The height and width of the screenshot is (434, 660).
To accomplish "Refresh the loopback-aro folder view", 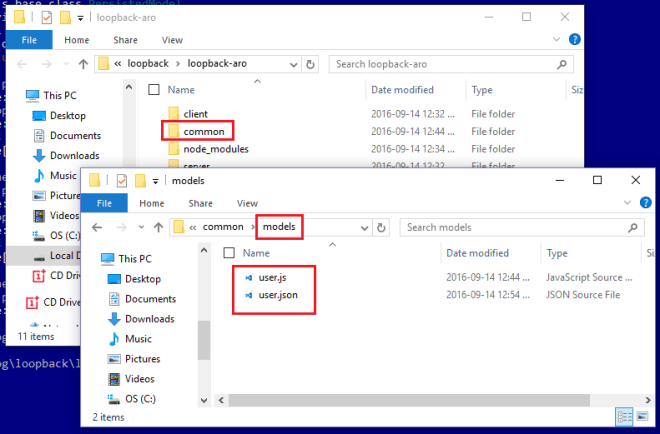I will point(310,64).
